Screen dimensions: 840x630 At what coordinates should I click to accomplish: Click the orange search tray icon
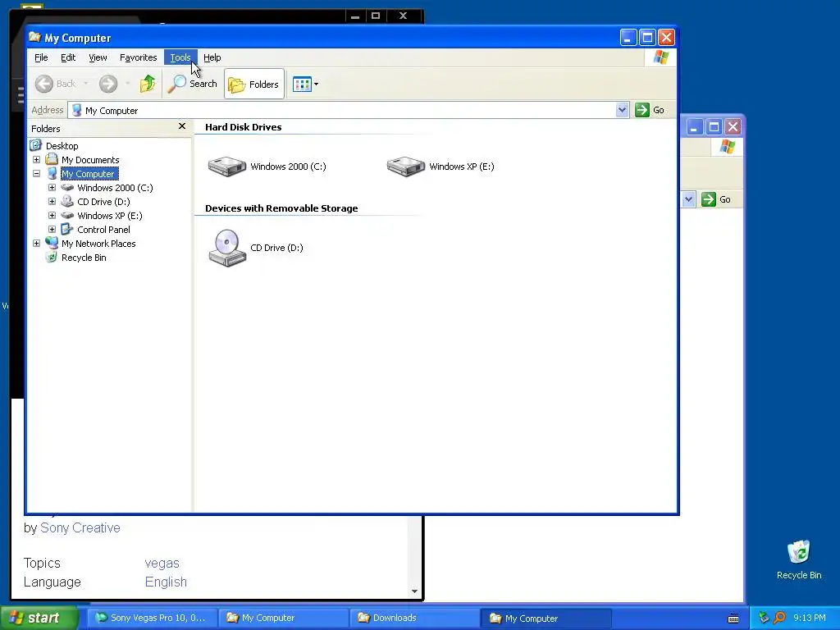779,618
